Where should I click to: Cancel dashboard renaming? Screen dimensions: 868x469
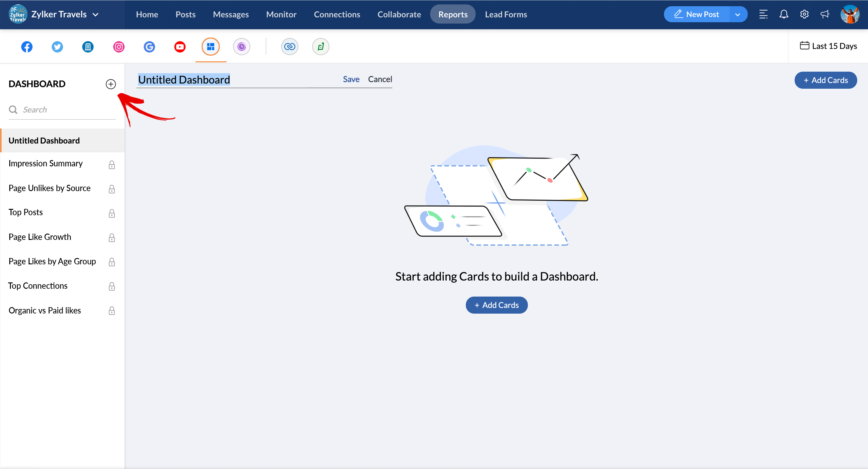380,79
